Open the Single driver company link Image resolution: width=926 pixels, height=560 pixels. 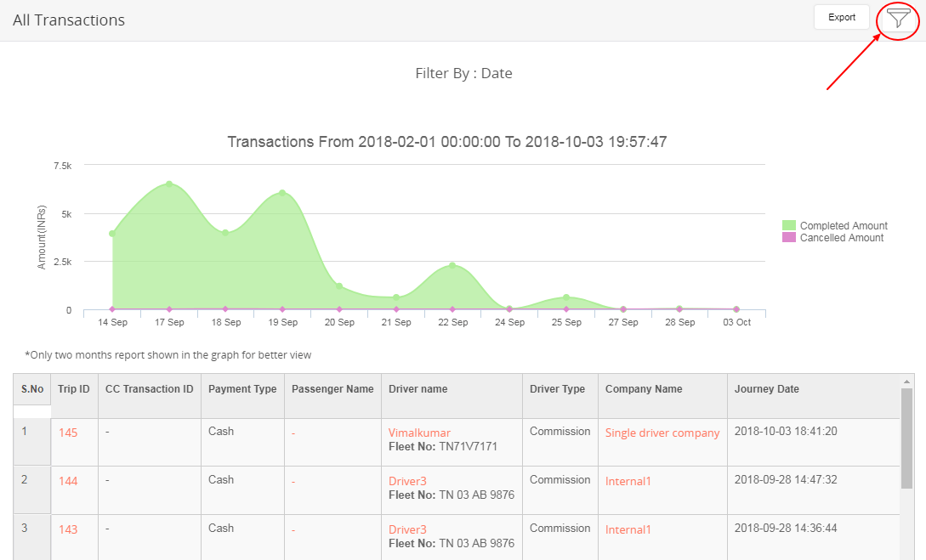(x=662, y=433)
